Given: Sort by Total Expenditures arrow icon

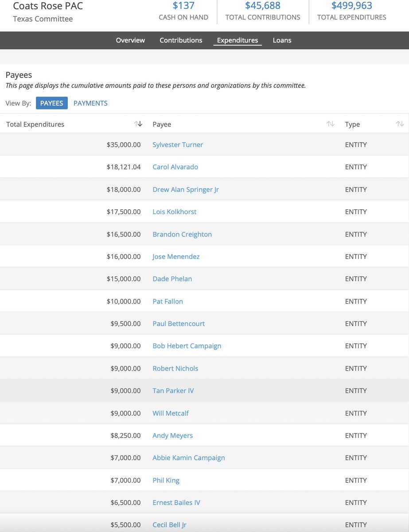Looking at the screenshot, I should [138, 124].
